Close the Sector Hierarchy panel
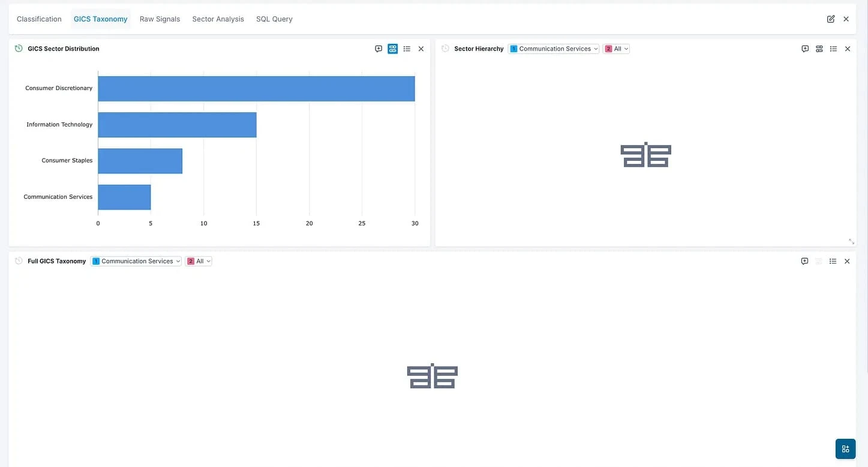Viewport: 868px width, 467px height. tap(847, 49)
